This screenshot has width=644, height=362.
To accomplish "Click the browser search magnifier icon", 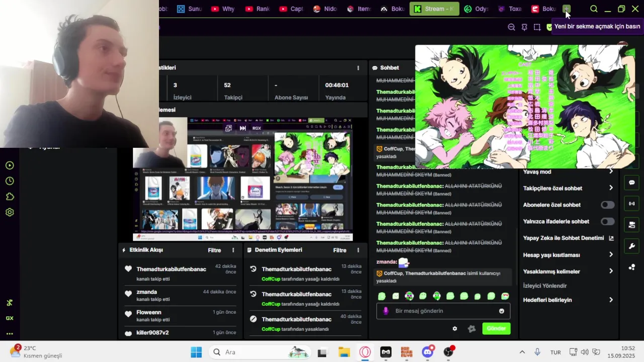I will click(594, 9).
